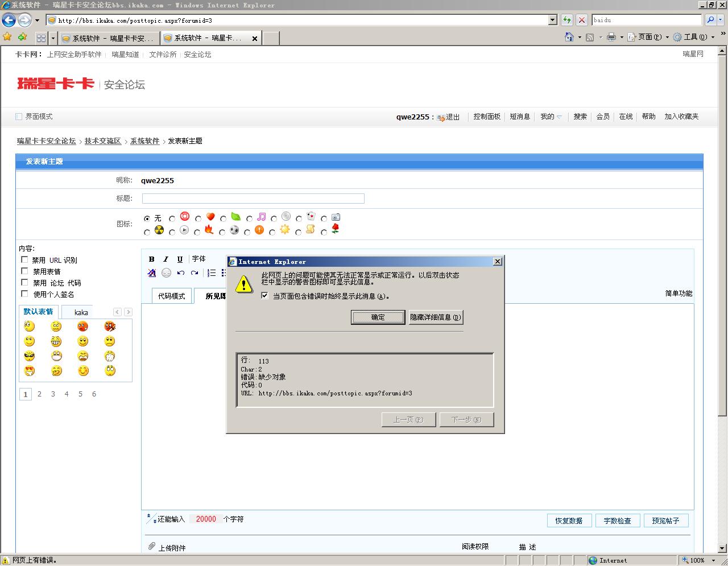Click the previous arrow of the emoticon tabs
Image resolution: width=728 pixels, height=566 pixels.
pos(117,312)
